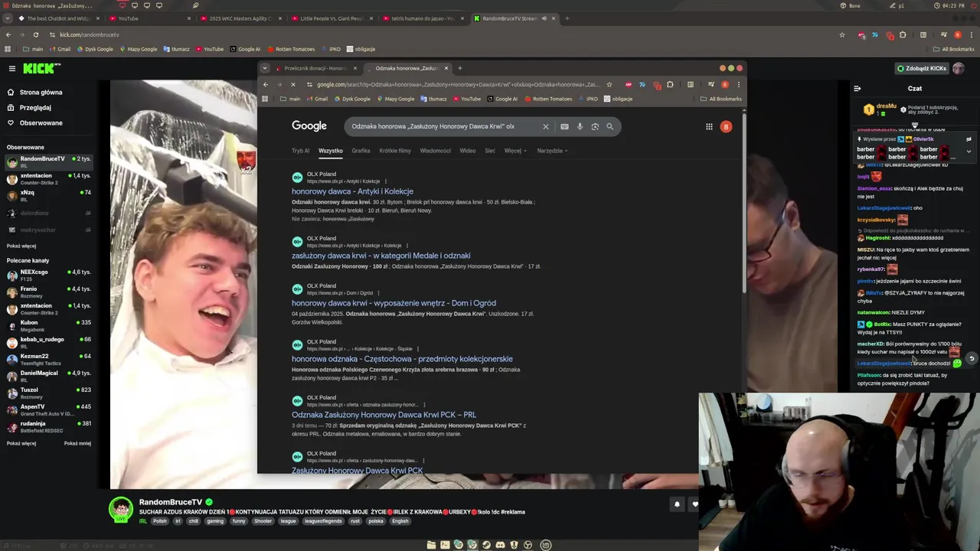Collapse the chat panel arrow icon
The image size is (980, 551).
857,89
